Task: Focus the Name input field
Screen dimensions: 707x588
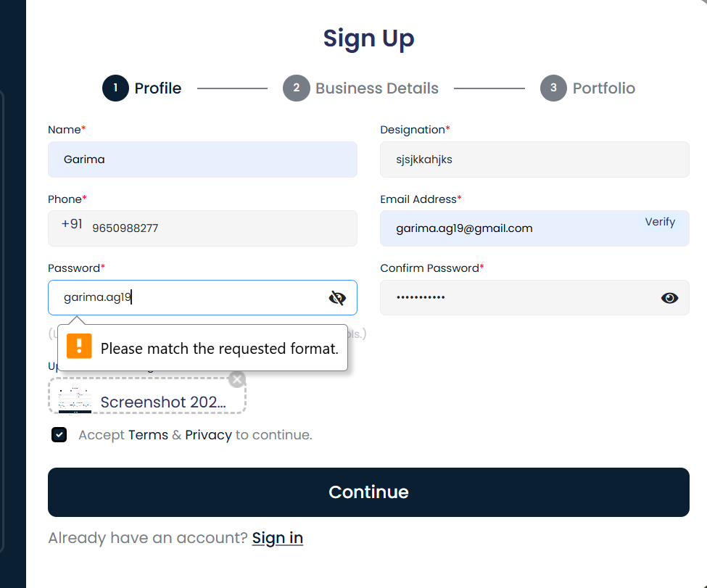Action: 202,160
